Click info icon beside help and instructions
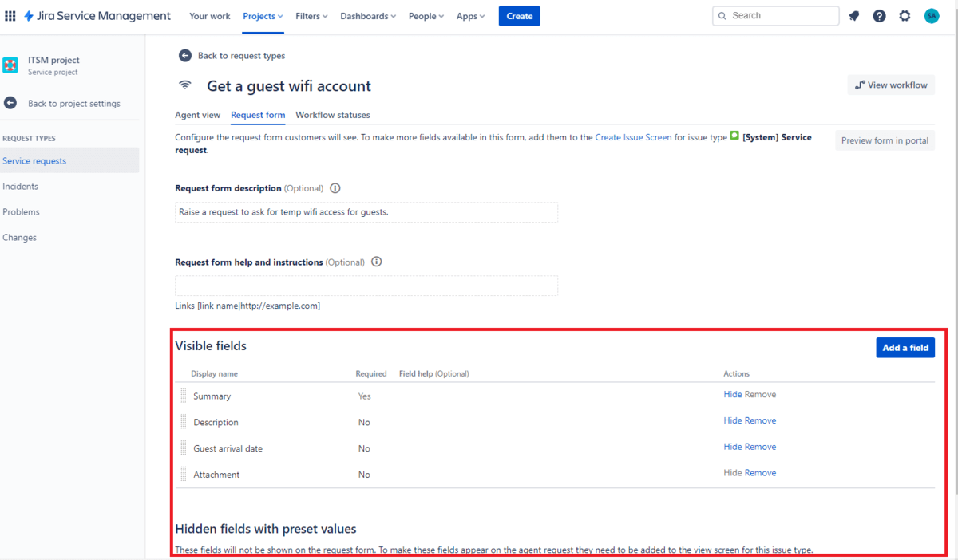This screenshot has height=560, width=958. click(x=377, y=262)
